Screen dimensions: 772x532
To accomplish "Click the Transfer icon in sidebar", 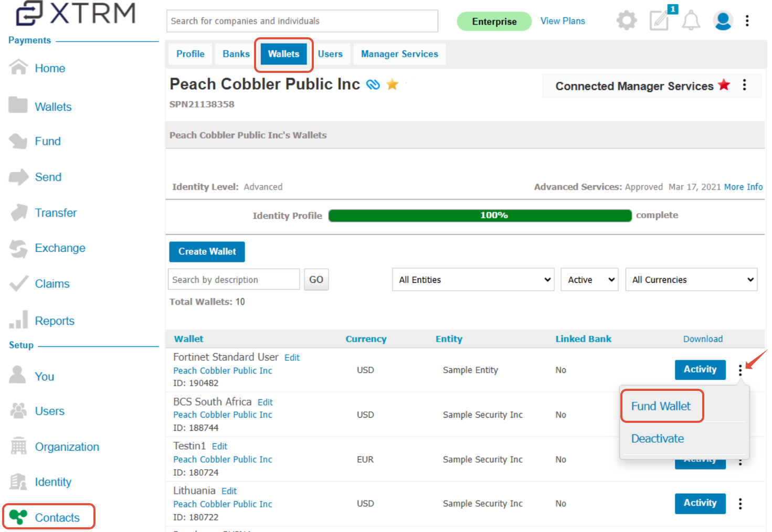I will pyautogui.click(x=18, y=212).
